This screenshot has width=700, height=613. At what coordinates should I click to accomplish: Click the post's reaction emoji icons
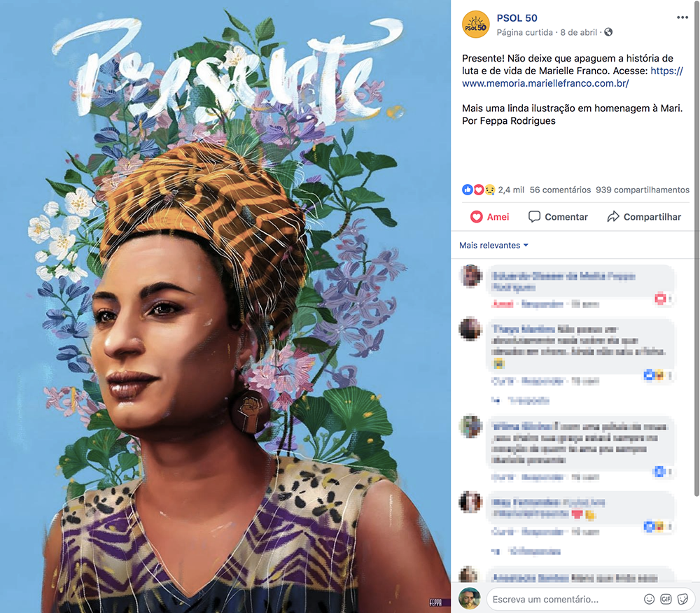coord(479,190)
